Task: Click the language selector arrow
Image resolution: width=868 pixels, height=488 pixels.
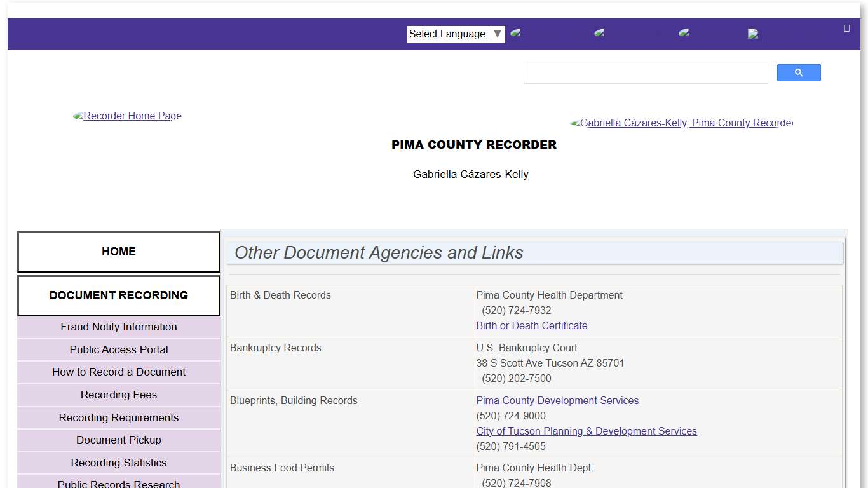Action: pyautogui.click(x=498, y=34)
